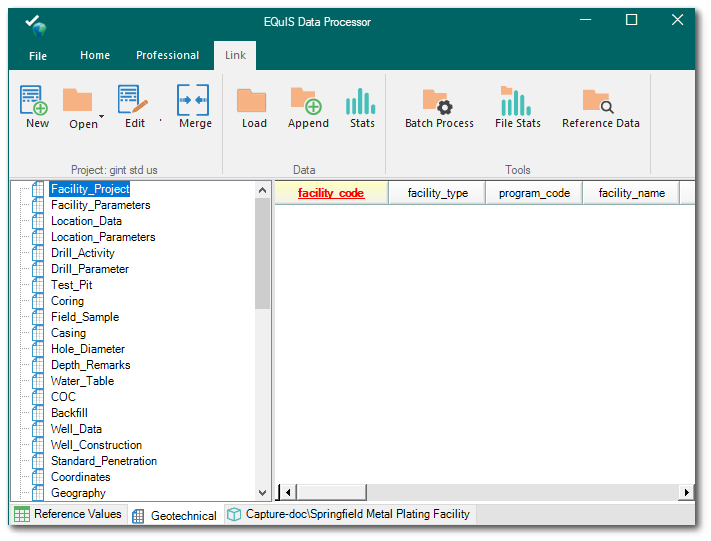Screen dimensions: 711x541
Task: Select Facility_Project in the tree
Action: click(x=90, y=189)
